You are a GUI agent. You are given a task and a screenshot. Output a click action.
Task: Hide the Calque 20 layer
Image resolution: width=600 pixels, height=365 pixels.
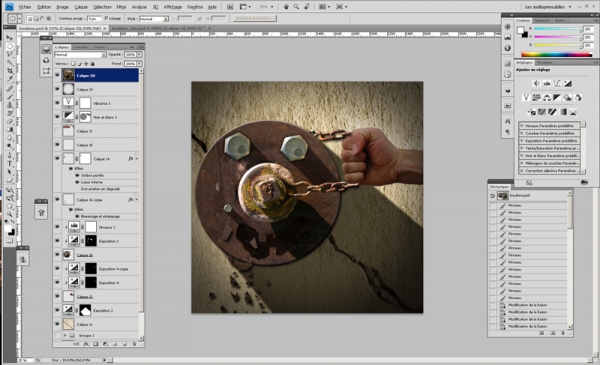point(57,75)
